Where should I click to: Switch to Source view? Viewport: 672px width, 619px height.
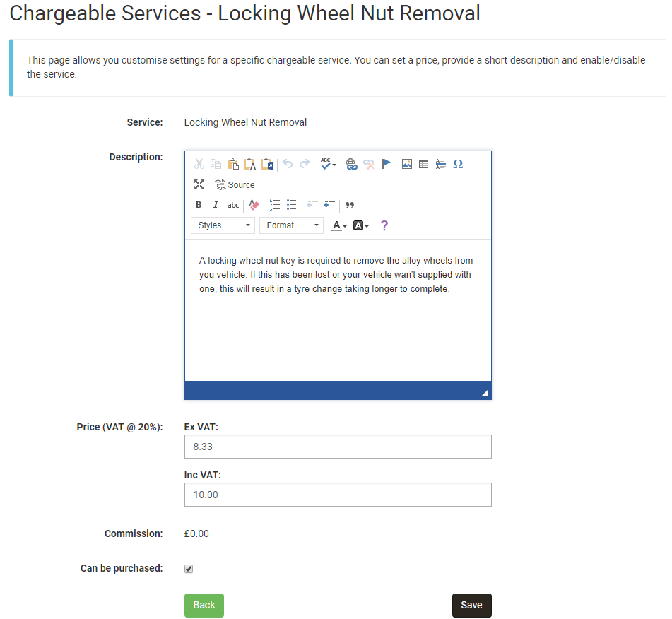click(235, 184)
